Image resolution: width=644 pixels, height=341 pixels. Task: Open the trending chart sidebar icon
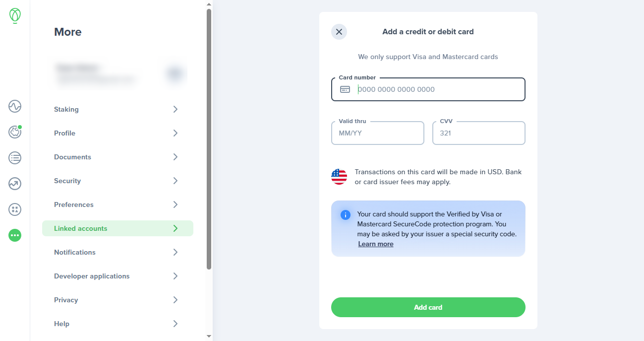15,184
